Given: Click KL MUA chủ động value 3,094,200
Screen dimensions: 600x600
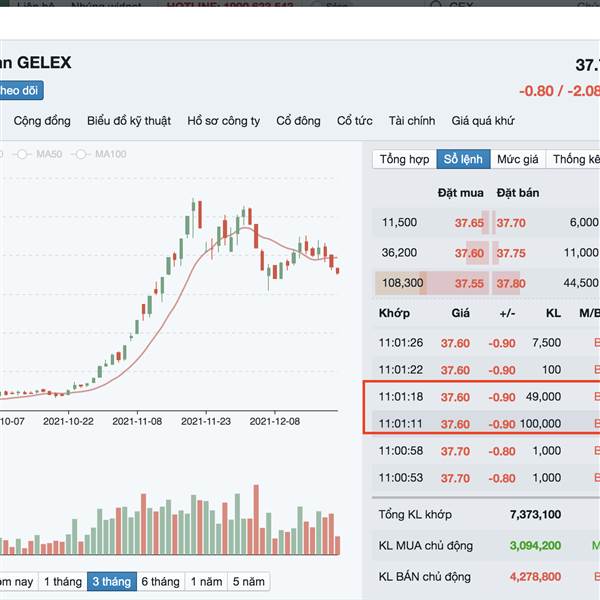Looking at the screenshot, I should tap(535, 546).
